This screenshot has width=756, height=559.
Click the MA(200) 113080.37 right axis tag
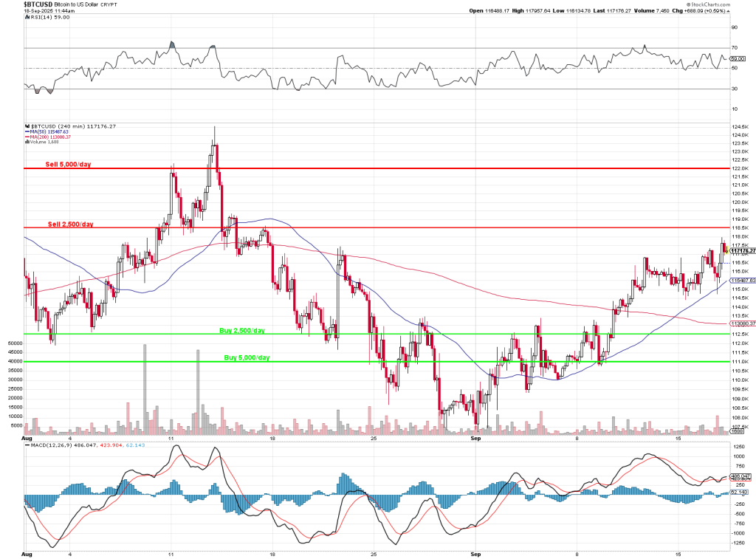point(741,323)
